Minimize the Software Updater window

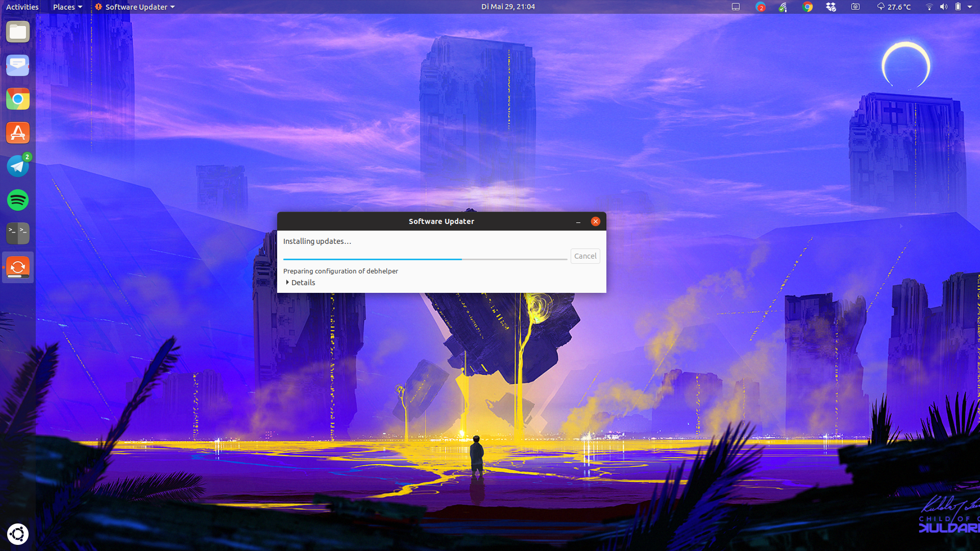(578, 221)
